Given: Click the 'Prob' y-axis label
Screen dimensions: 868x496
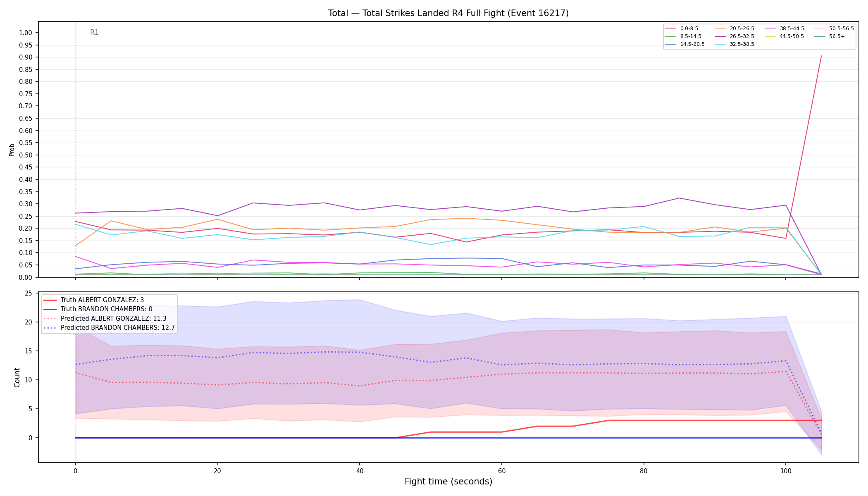Looking at the screenshot, I should point(12,150).
